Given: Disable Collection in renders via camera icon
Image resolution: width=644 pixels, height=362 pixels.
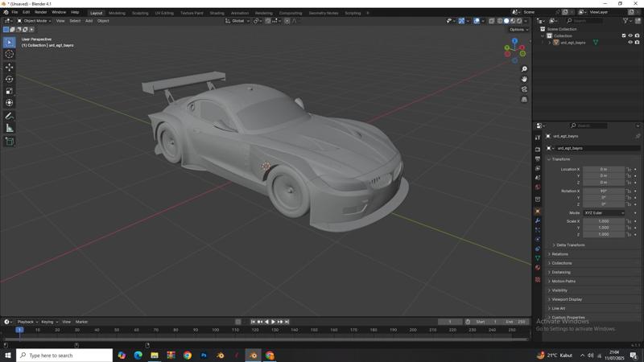Looking at the screenshot, I should click(x=637, y=35).
